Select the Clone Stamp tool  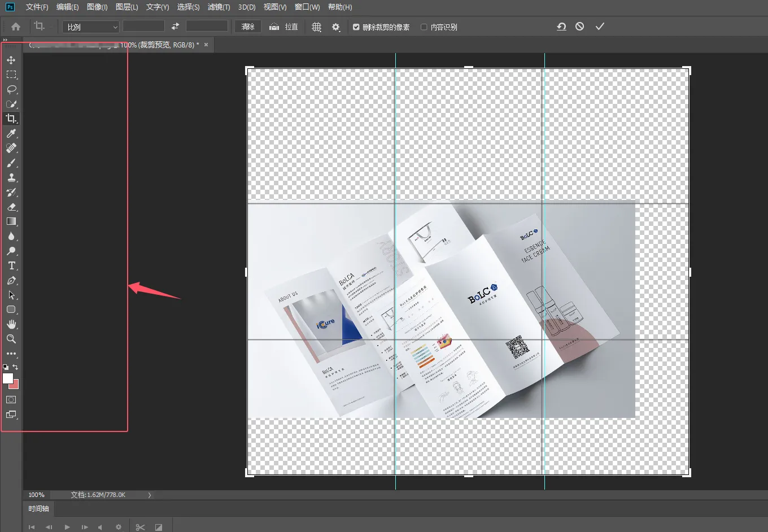[11, 177]
